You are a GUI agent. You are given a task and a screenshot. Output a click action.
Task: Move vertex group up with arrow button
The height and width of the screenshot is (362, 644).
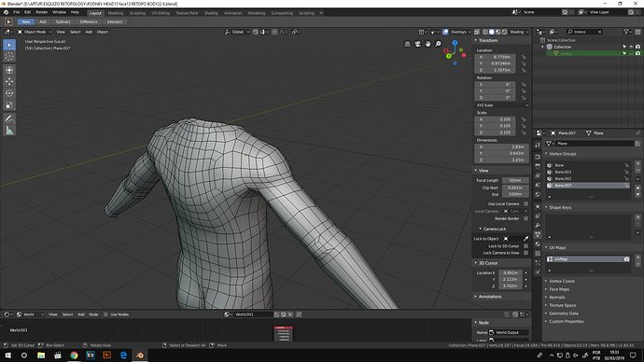coord(637,188)
